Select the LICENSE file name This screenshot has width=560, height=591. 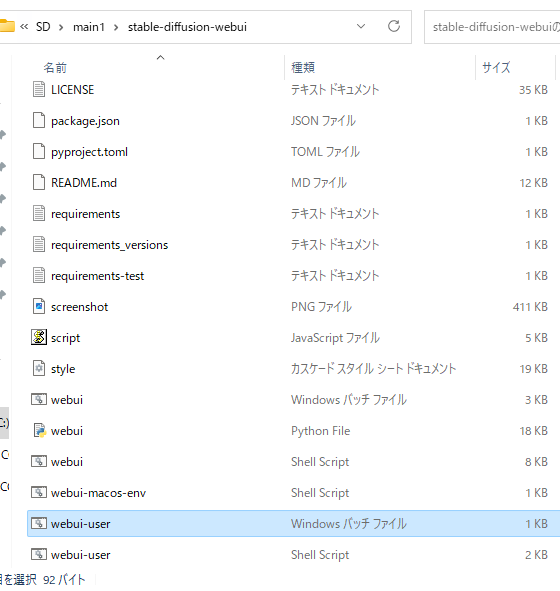click(x=72, y=90)
